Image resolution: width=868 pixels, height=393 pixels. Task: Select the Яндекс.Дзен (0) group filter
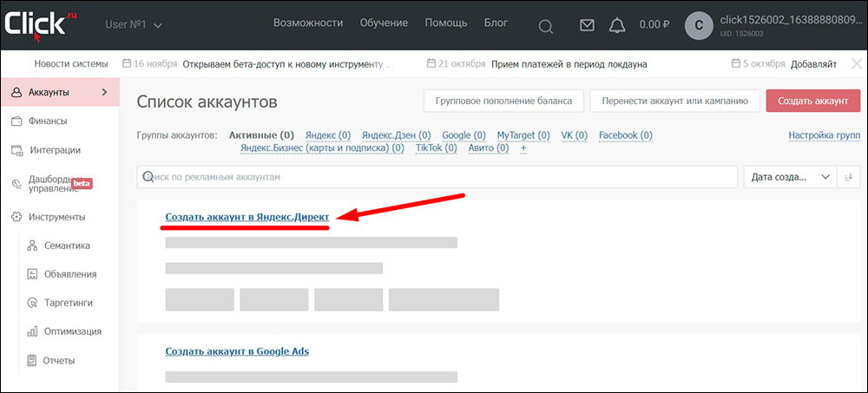click(x=396, y=135)
